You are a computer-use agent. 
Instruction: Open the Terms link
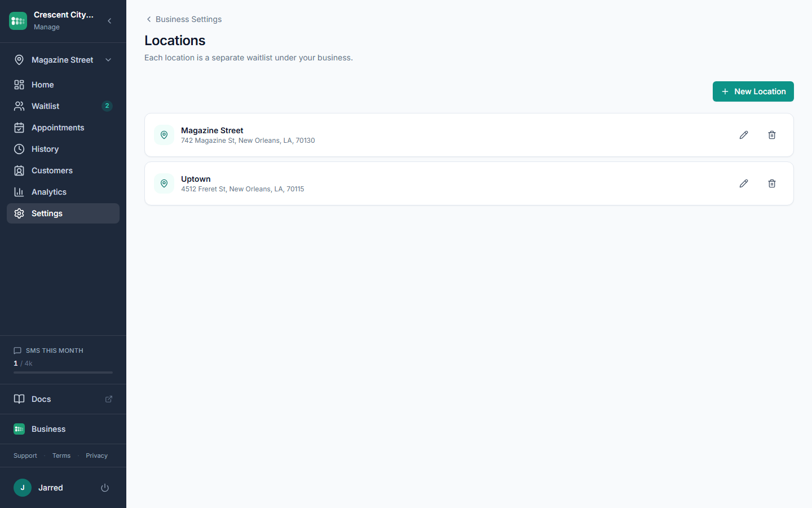[61, 456]
